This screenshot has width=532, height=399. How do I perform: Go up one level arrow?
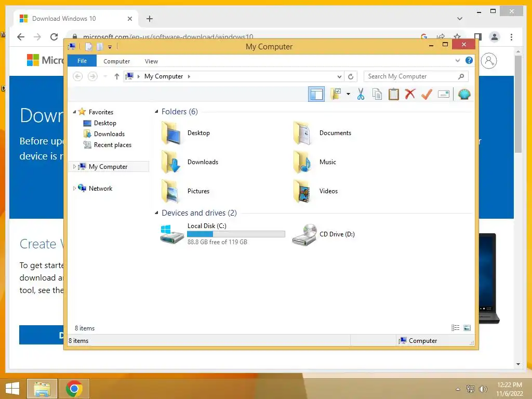point(117,76)
